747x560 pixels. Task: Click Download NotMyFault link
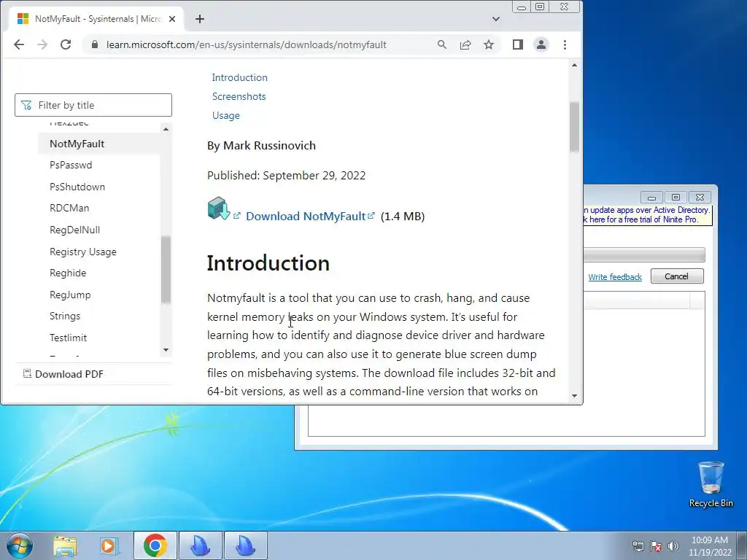[x=306, y=216]
